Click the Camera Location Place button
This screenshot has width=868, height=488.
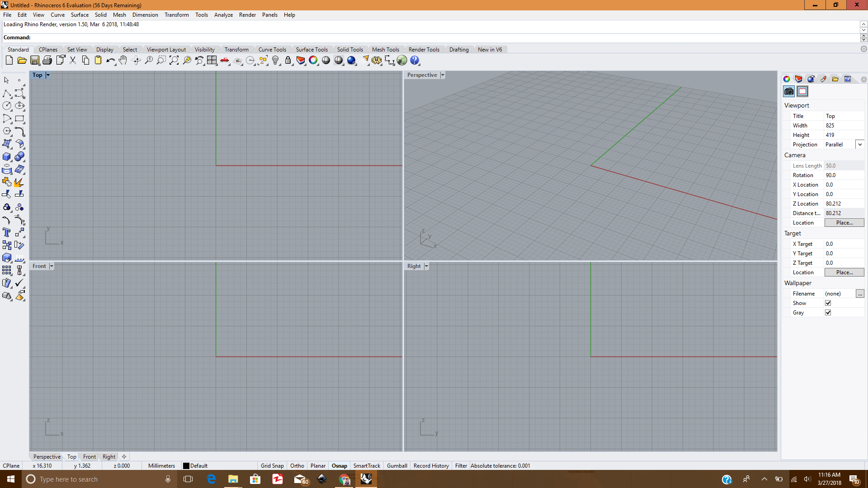point(844,223)
